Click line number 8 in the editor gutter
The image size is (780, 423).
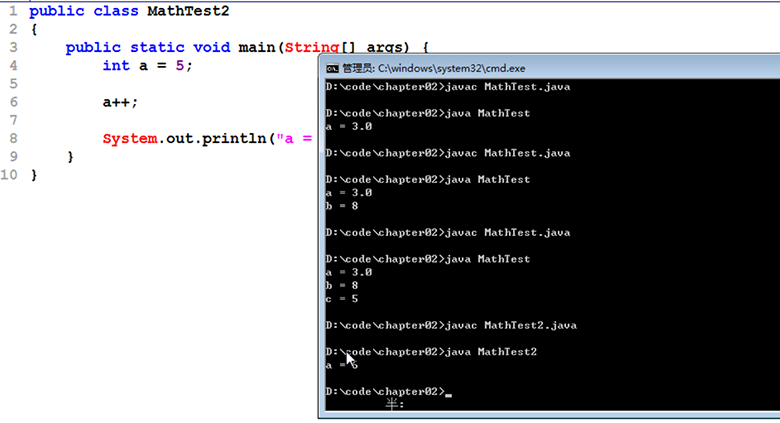12,138
